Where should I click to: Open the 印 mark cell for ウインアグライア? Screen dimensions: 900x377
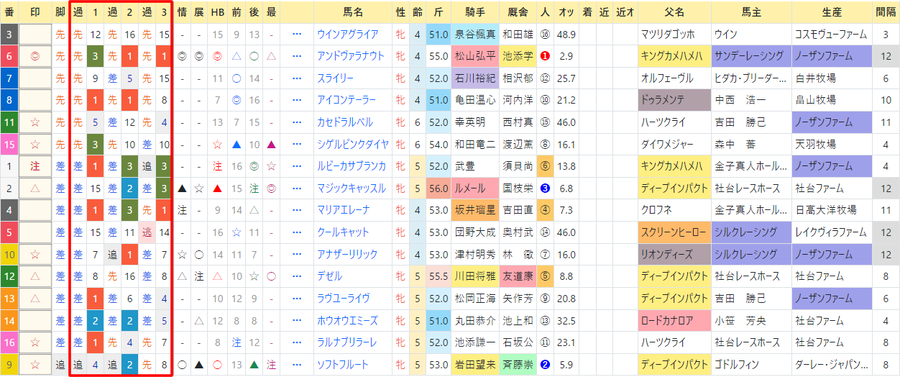pyautogui.click(x=36, y=34)
